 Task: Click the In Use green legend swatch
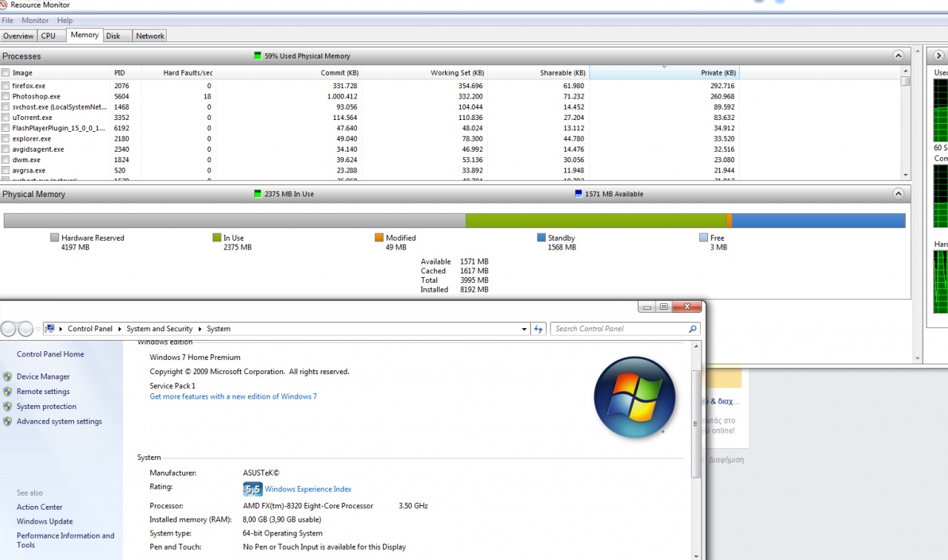[216, 238]
